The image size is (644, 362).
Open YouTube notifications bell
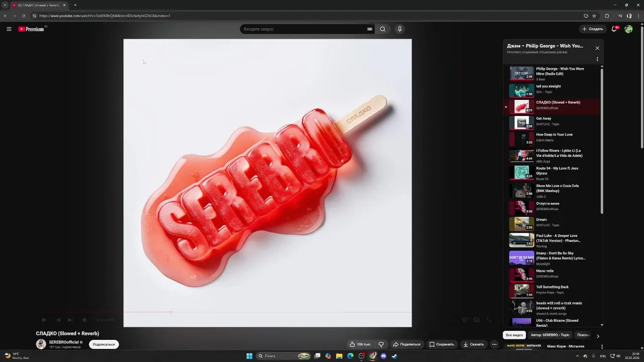(614, 29)
